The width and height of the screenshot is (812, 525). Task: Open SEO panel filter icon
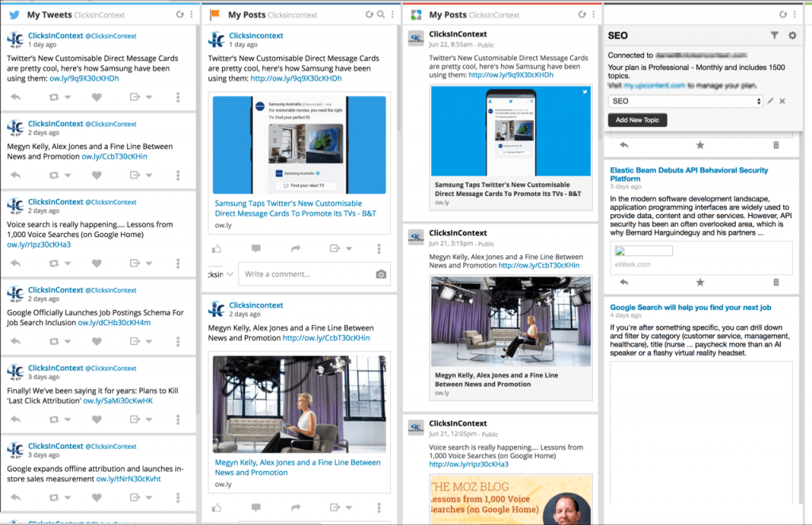[774, 35]
